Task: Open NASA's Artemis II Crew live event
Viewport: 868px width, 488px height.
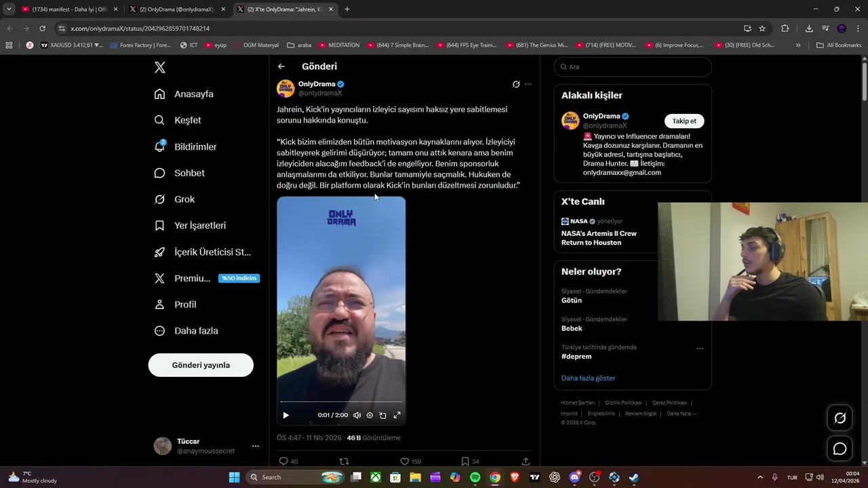Action: 599,238
